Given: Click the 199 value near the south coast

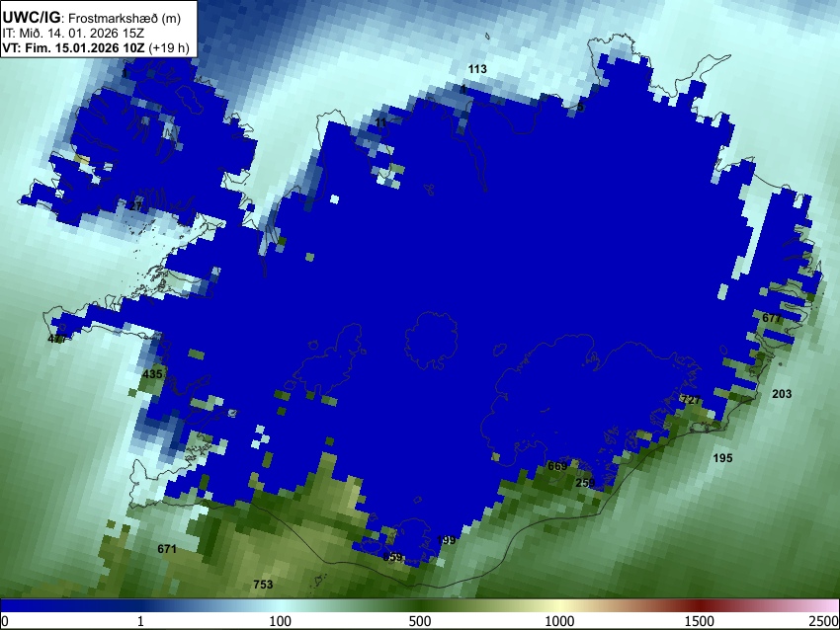Looking at the screenshot, I should (x=447, y=540).
